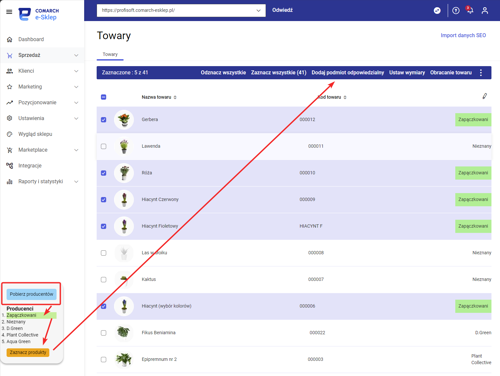The image size is (500, 376).
Task: Select Aqua Green in producers list
Action: point(19,342)
